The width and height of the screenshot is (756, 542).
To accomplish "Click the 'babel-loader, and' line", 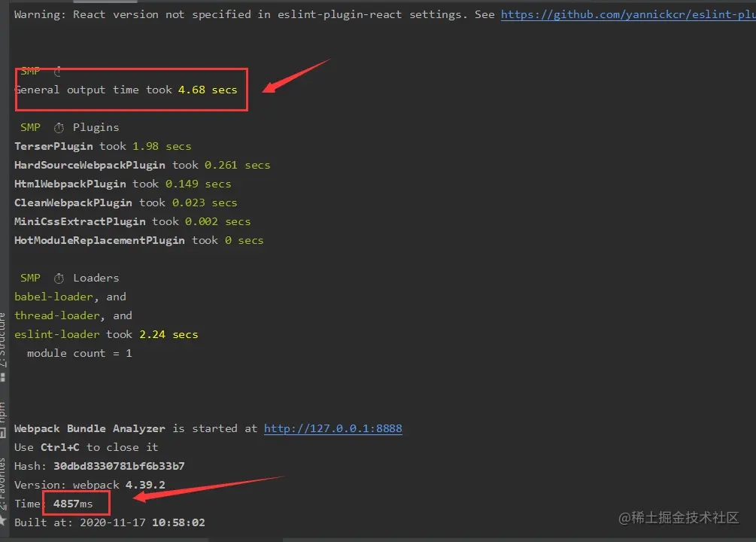I will tap(71, 297).
